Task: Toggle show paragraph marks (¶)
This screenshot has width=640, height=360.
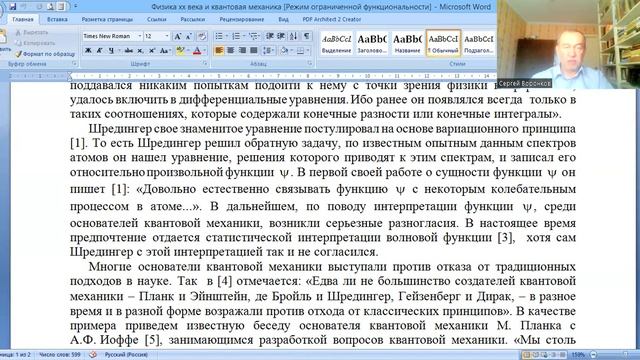Action: point(307,37)
